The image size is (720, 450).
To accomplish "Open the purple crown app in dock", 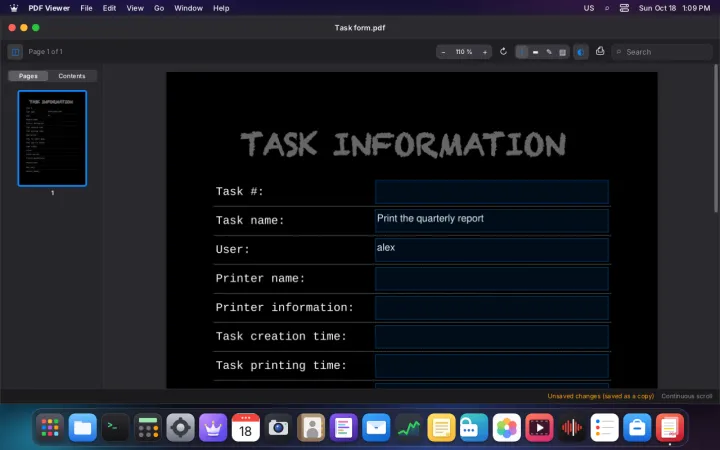I will coord(213,428).
